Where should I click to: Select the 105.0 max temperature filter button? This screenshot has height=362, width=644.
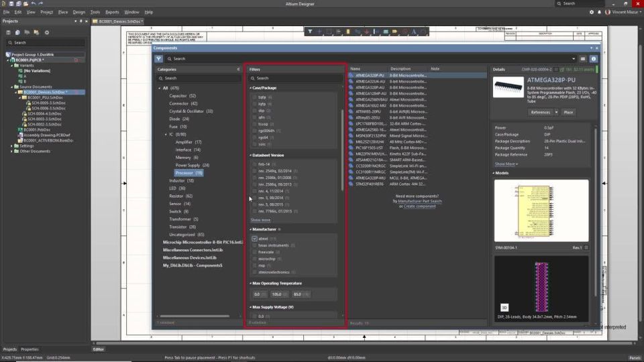[279, 294]
